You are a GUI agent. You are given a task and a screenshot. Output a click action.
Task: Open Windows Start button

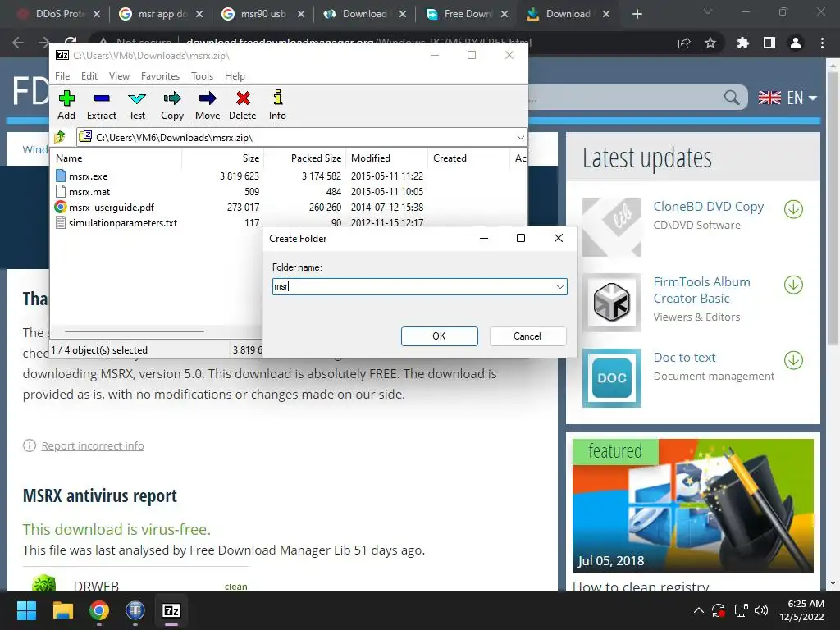pyautogui.click(x=26, y=610)
